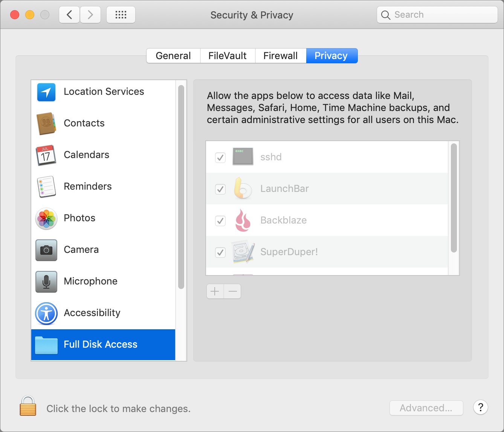Switch to the Firewall tab
504x432 pixels.
(281, 56)
